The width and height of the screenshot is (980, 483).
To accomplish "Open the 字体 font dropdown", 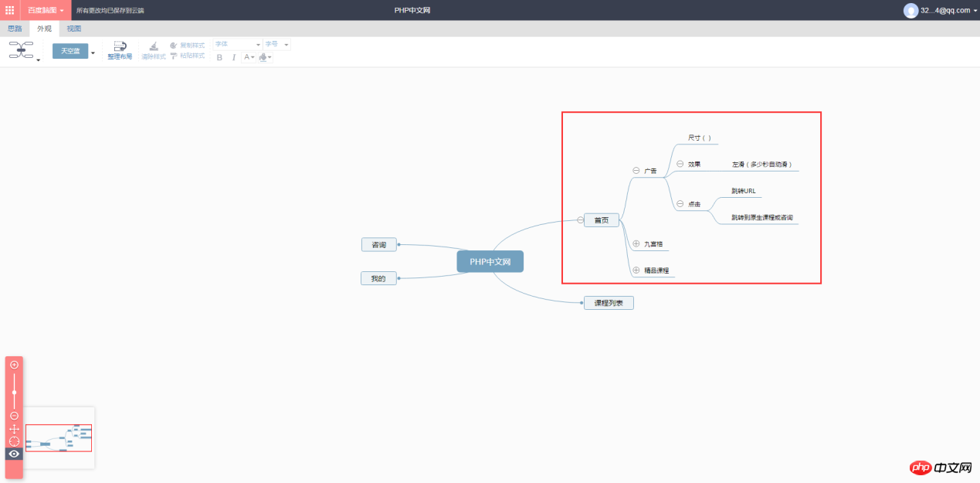I will tap(238, 44).
